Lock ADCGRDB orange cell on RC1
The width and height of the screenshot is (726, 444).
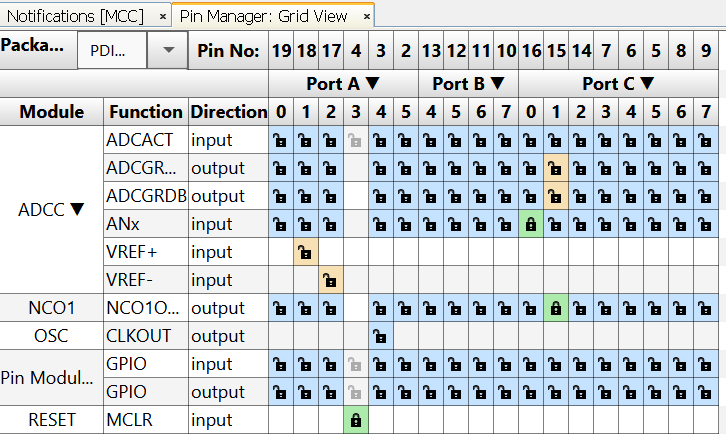coord(555,196)
